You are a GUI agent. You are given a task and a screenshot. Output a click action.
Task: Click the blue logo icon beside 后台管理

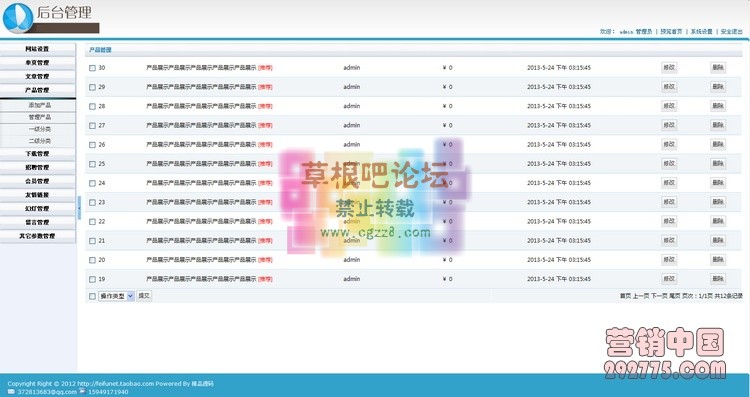point(18,18)
